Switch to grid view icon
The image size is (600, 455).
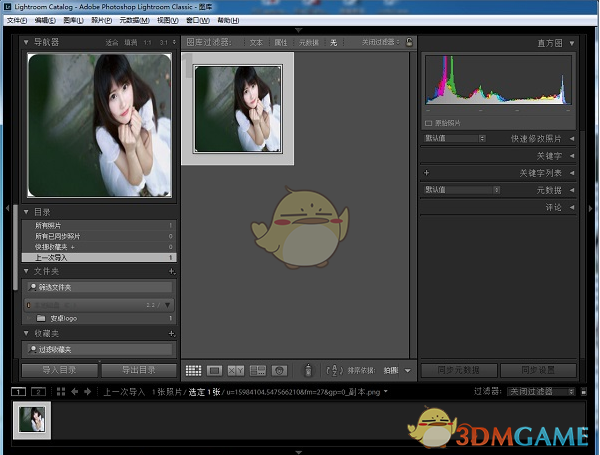pos(193,371)
